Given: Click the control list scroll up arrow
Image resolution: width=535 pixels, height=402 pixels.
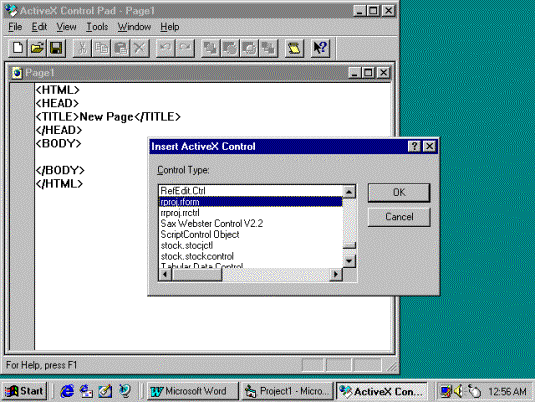Looking at the screenshot, I should pyautogui.click(x=349, y=192).
